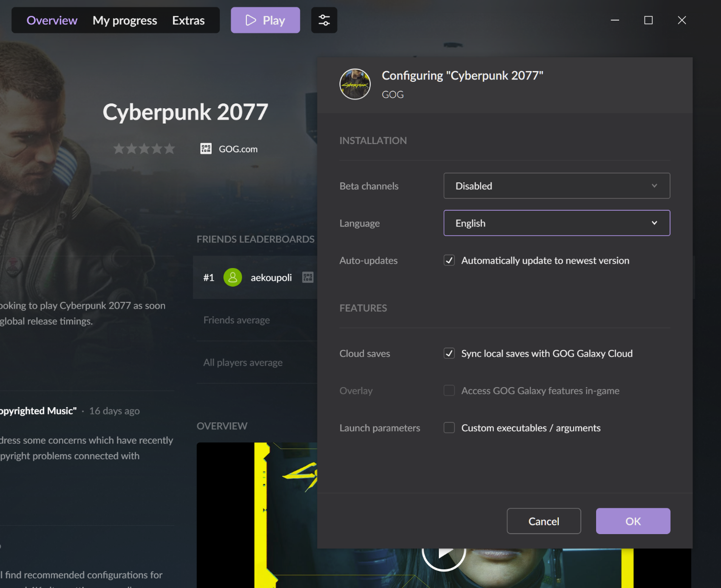Viewport: 721px width, 588px height.
Task: Toggle Automatically update to newest version checkbox
Action: 449,260
